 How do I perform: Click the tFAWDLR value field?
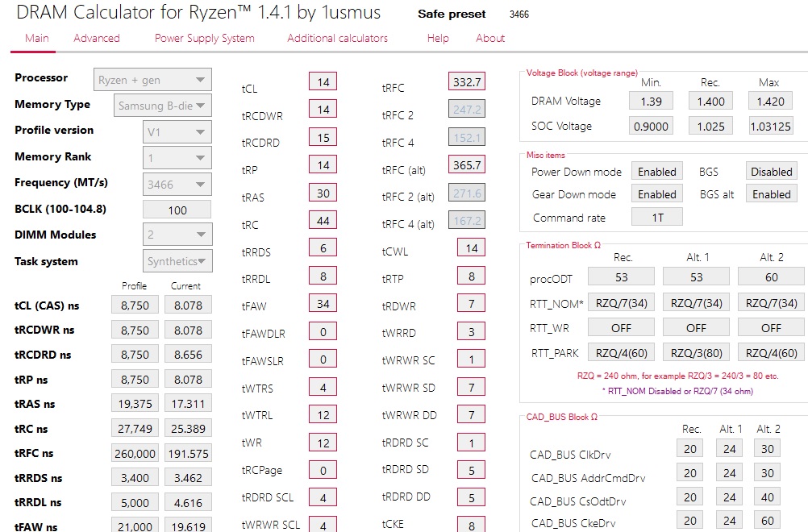point(323,331)
